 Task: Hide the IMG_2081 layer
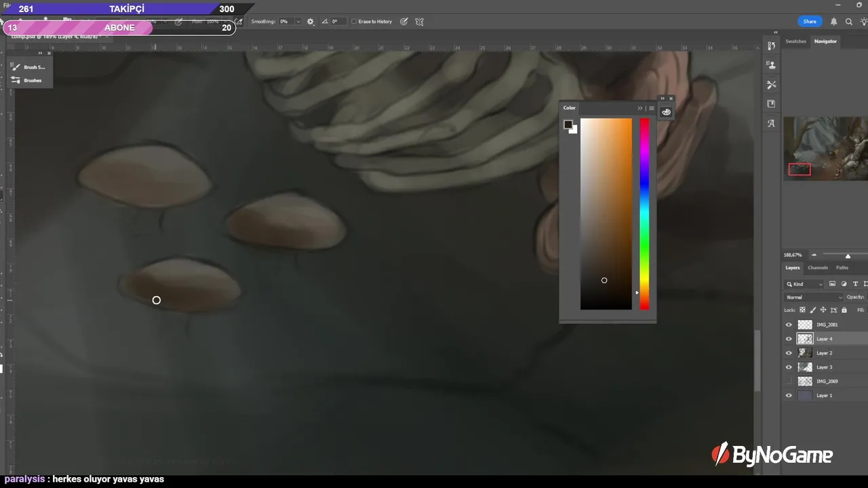tap(789, 325)
